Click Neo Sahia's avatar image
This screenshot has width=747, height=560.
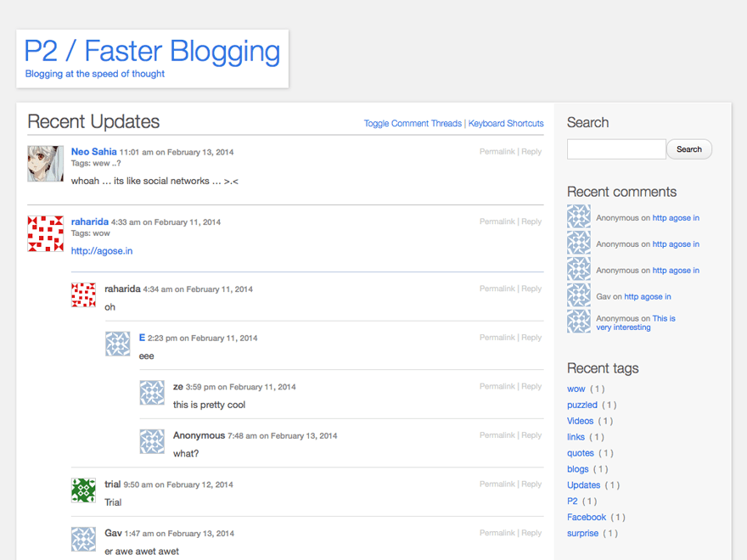tap(45, 163)
